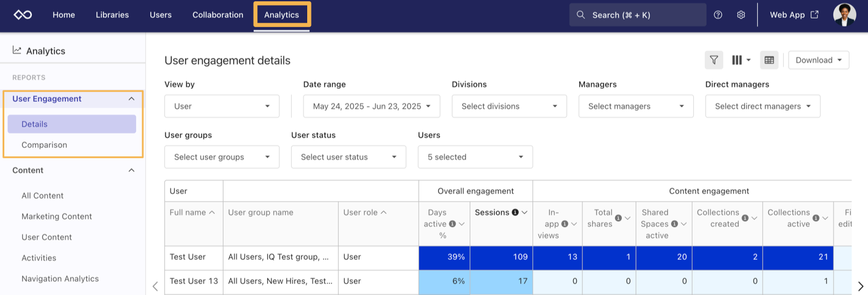Click the search field

point(637,15)
